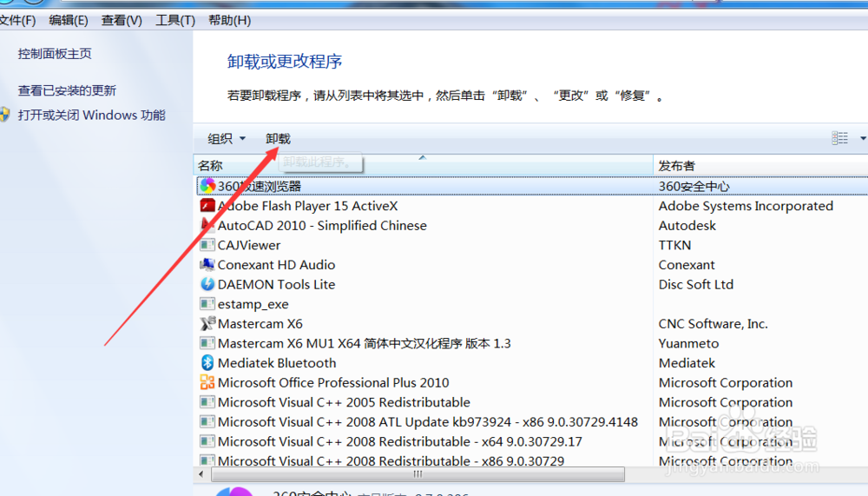Viewport: 868px width, 496px height.
Task: Click the Microsoft Office Professional Plus 2010 icon
Action: tap(207, 382)
